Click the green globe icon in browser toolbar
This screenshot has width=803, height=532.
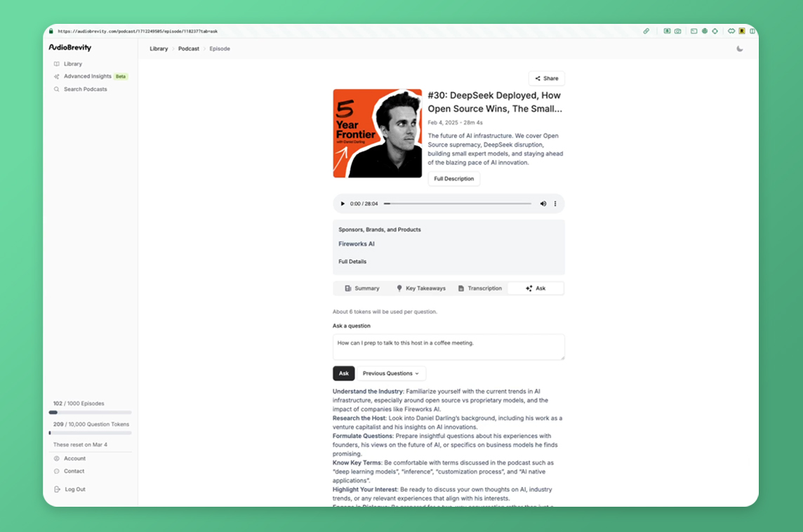point(705,32)
